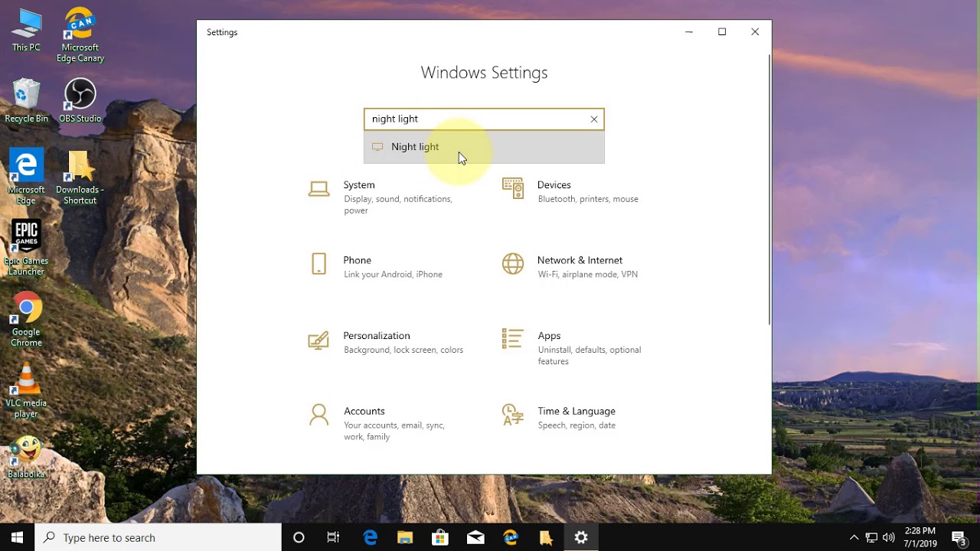Click the Apps category title
Screen dimensions: 980x551
click(549, 335)
